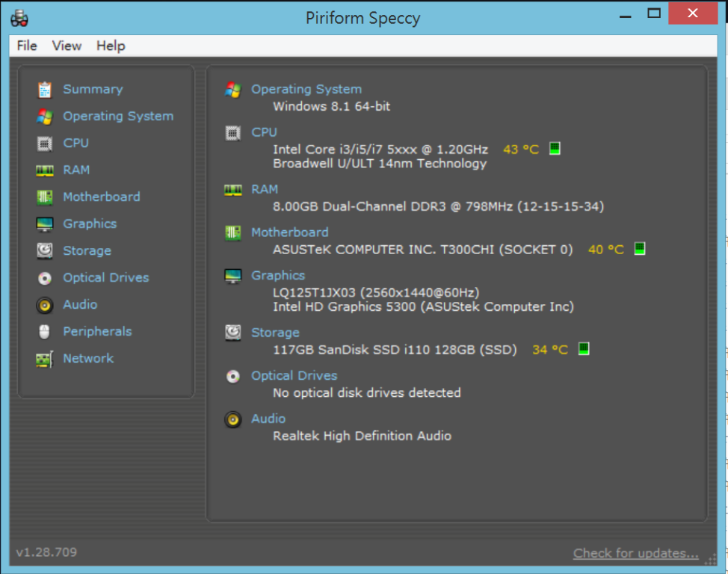Click the CPU heading link in summary
This screenshot has height=574, width=728.
pyautogui.click(x=264, y=132)
